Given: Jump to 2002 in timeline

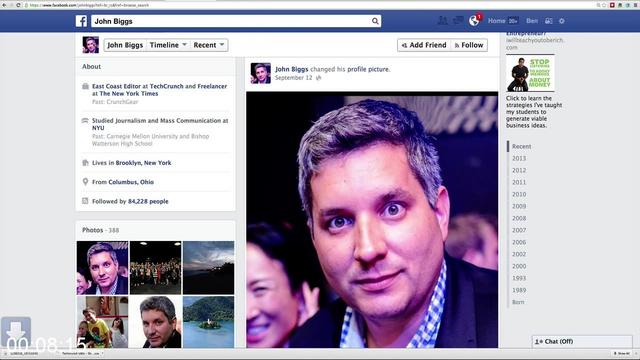Looking at the screenshot, I should coord(519,254).
